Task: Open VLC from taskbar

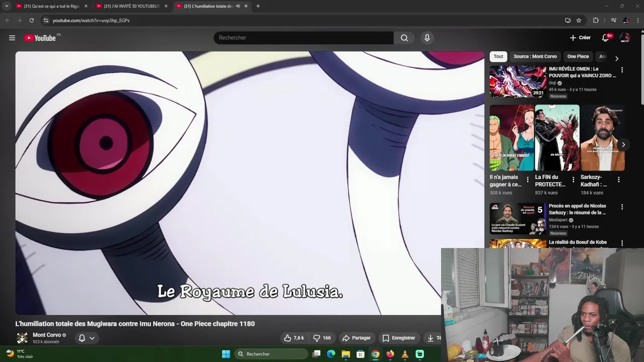Action: pos(405,354)
